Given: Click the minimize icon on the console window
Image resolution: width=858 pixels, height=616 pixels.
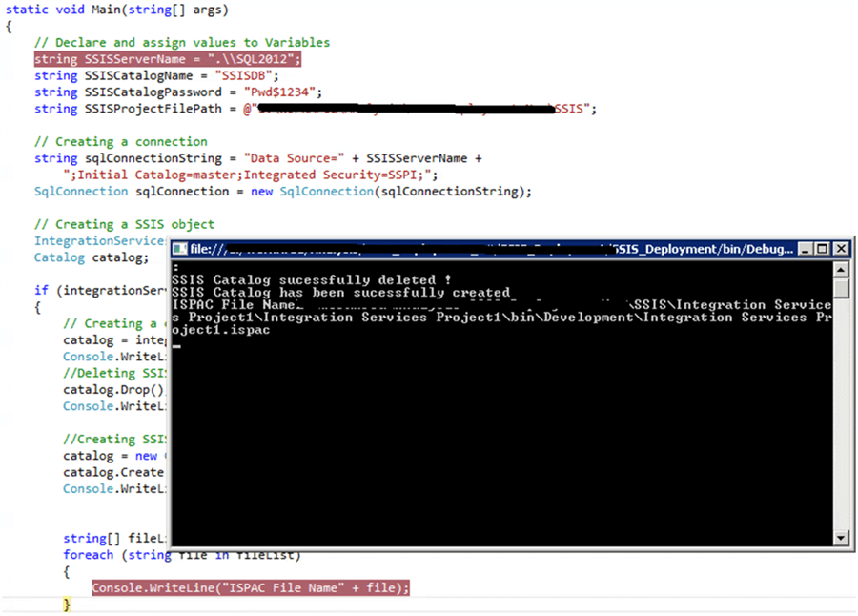Looking at the screenshot, I should [805, 249].
